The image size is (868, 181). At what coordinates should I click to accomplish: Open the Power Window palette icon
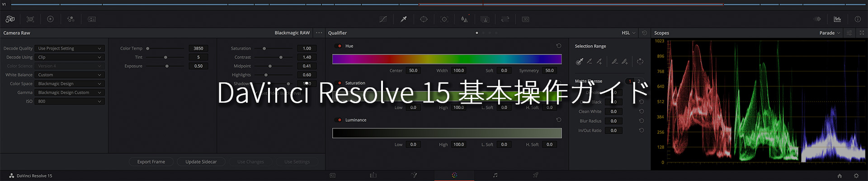[424, 19]
